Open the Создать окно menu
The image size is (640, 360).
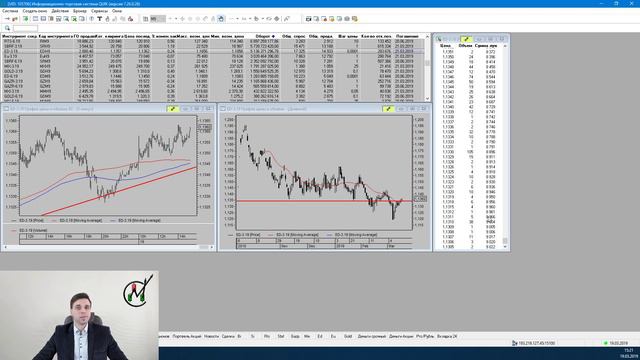[x=35, y=11]
